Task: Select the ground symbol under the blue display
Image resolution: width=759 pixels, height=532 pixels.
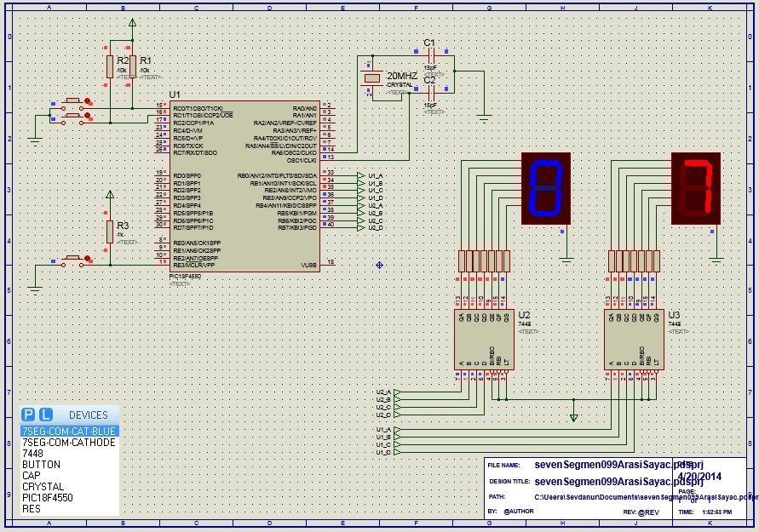Action: pos(566,261)
